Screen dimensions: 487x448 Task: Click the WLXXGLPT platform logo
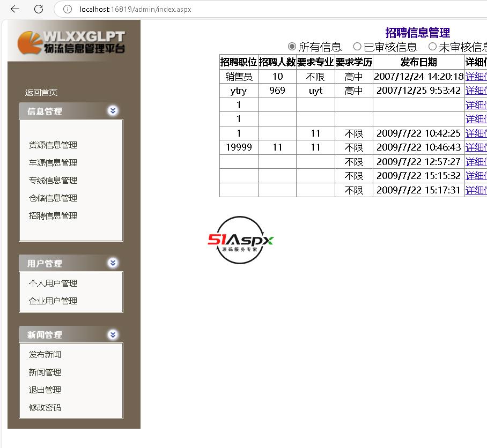coord(71,42)
